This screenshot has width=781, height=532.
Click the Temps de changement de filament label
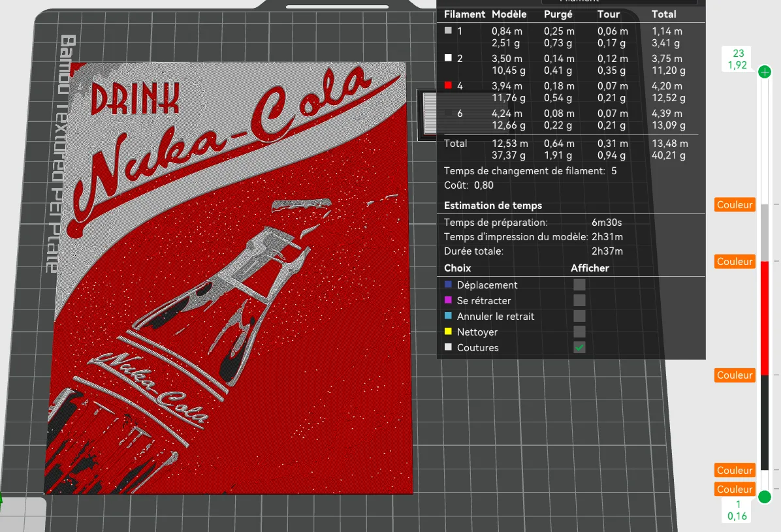[524, 171]
